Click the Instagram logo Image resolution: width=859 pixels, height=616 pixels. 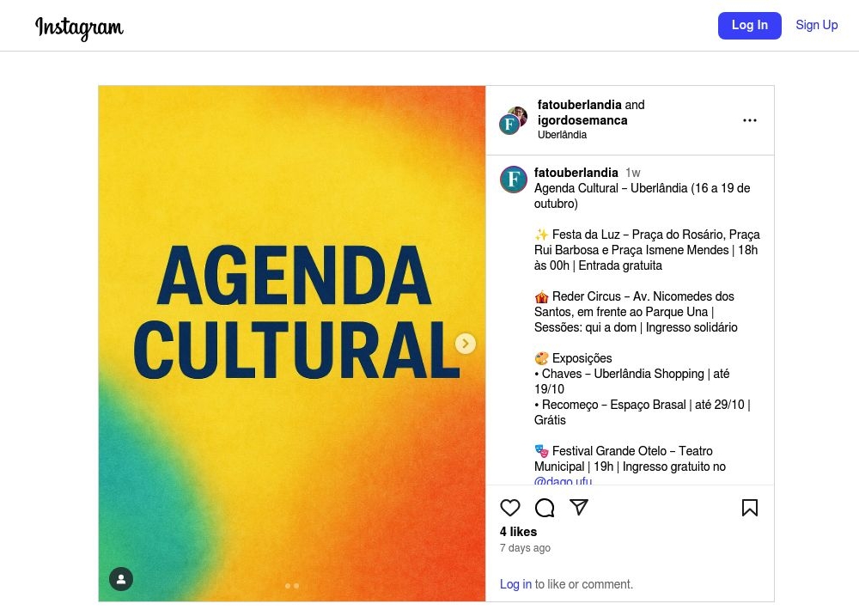79,27
